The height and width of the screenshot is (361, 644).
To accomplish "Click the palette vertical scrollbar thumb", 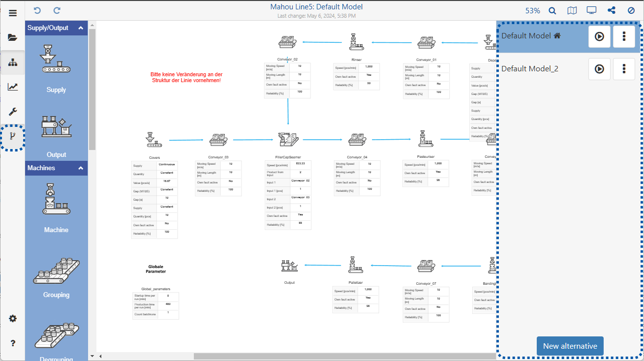I will point(92,90).
